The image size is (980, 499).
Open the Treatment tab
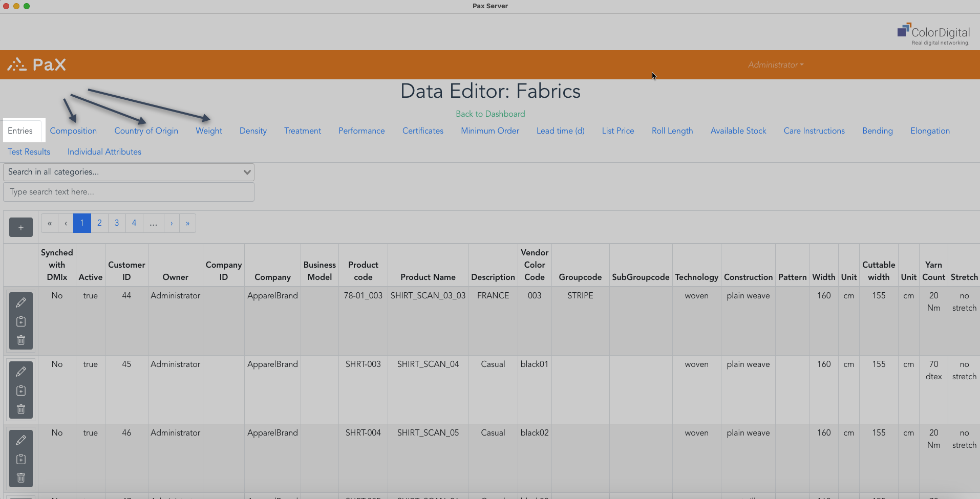[303, 131]
